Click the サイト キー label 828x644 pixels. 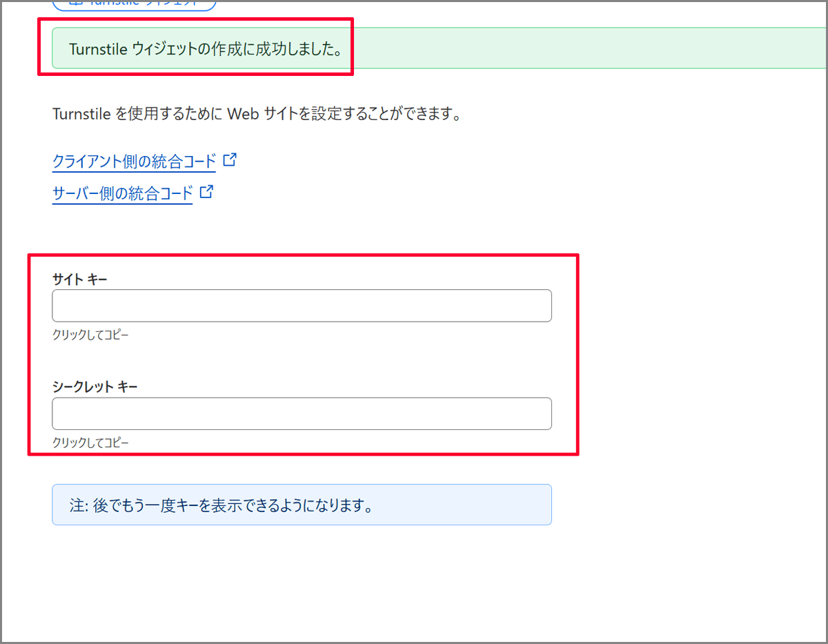pyautogui.click(x=80, y=279)
